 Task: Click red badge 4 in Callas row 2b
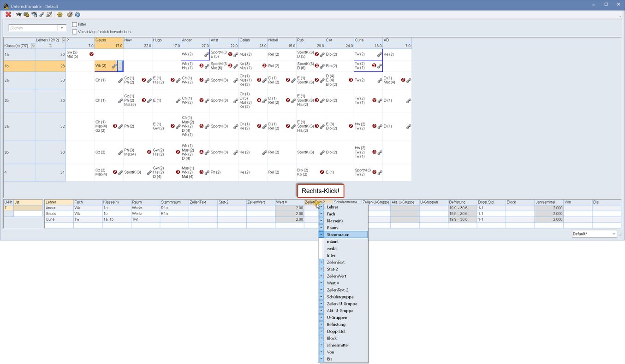click(x=259, y=100)
